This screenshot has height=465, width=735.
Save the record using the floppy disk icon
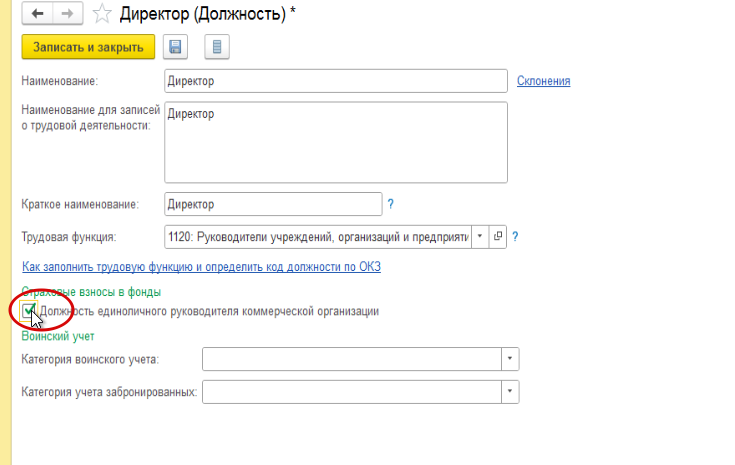pyautogui.click(x=177, y=47)
